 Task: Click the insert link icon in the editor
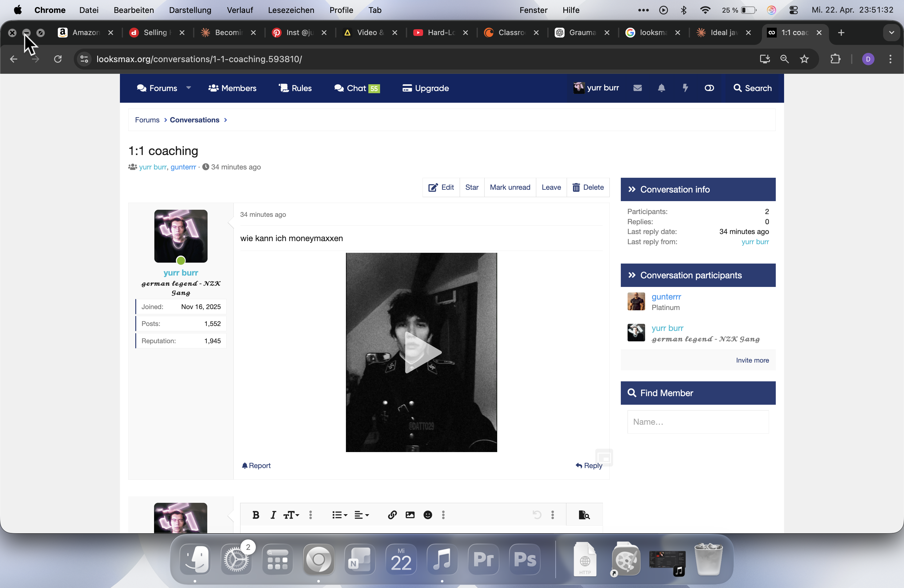point(392,515)
